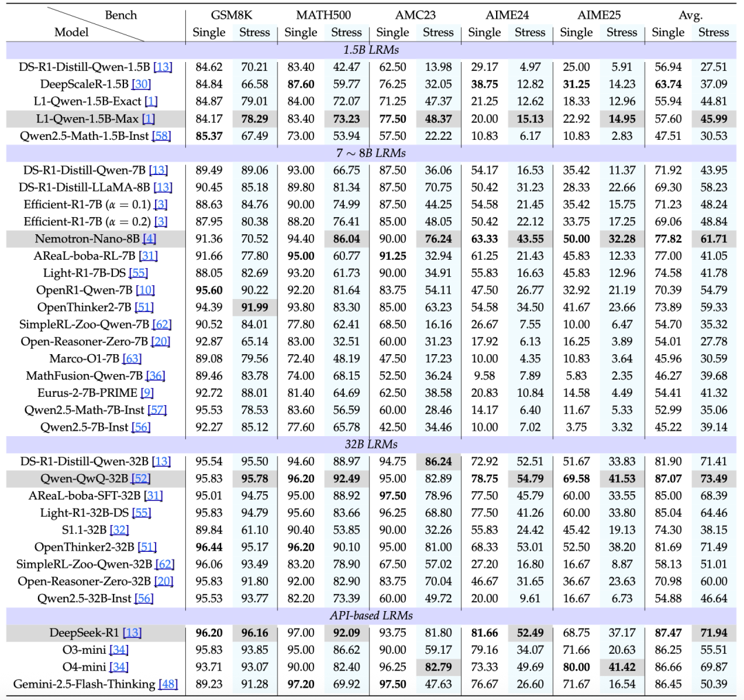Click the 71.94 value on DeepSeek-R1 row
The width and height of the screenshot is (744, 700).
coord(714,632)
